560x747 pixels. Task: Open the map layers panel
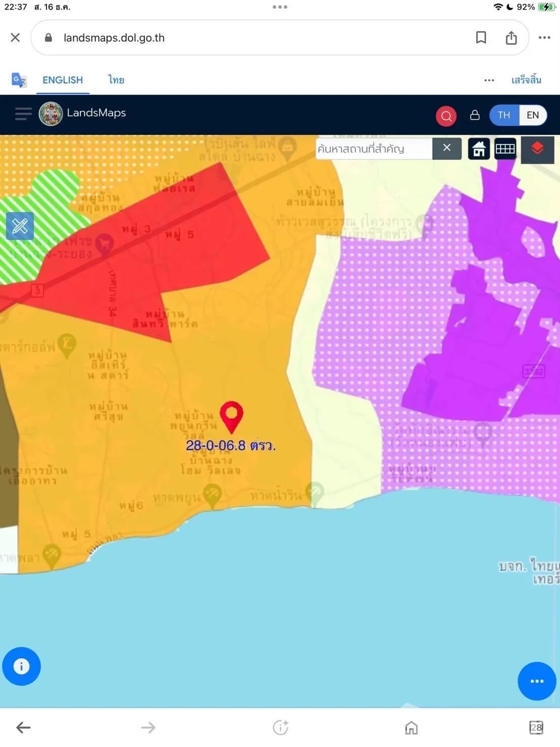(537, 149)
